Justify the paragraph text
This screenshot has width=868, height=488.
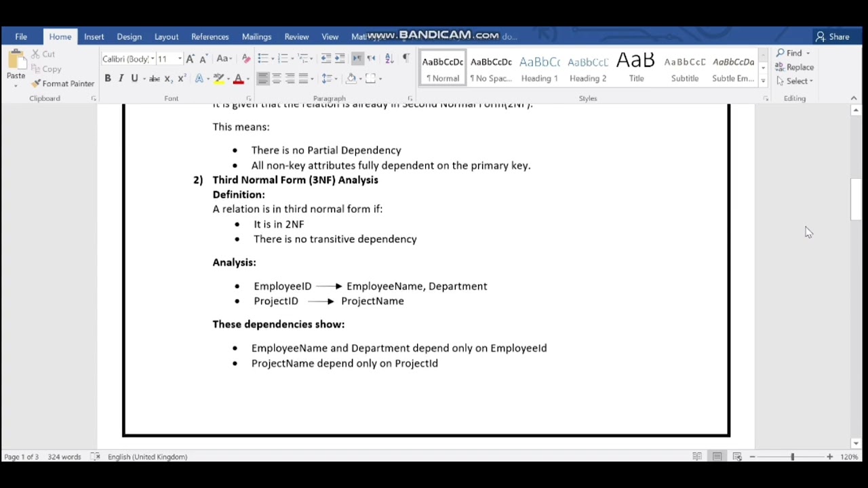click(x=304, y=79)
